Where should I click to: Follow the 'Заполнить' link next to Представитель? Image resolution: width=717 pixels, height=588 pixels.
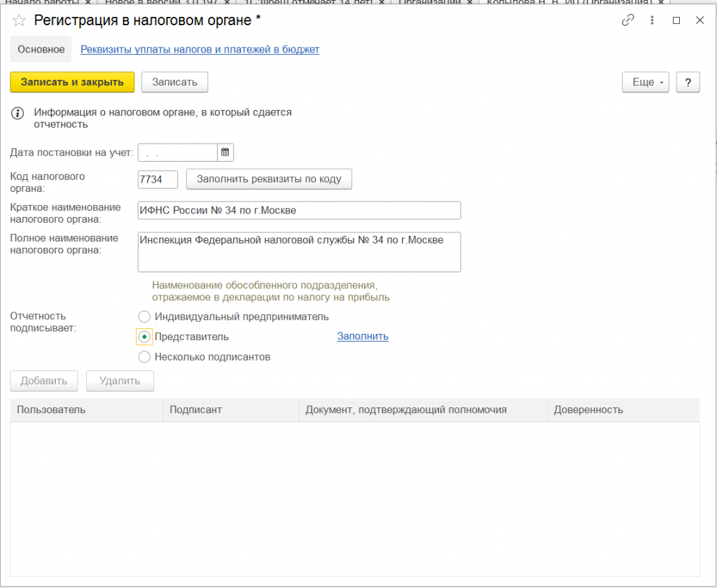[x=363, y=336]
